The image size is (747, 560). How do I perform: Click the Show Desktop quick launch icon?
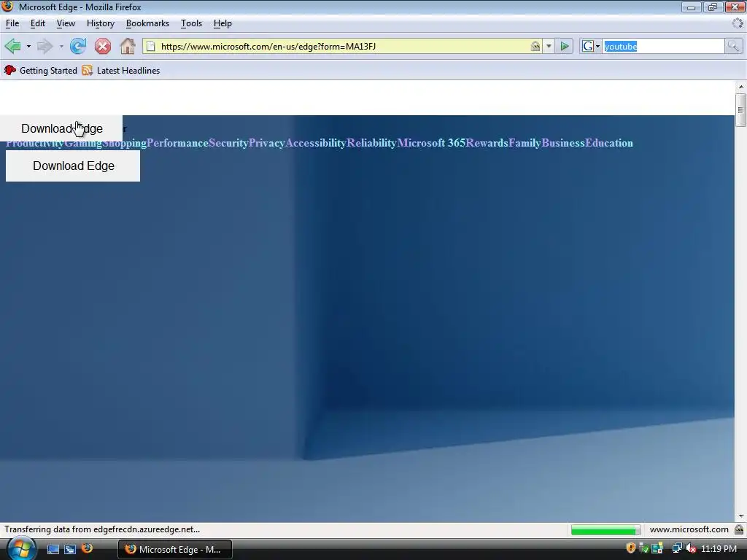[x=53, y=549]
